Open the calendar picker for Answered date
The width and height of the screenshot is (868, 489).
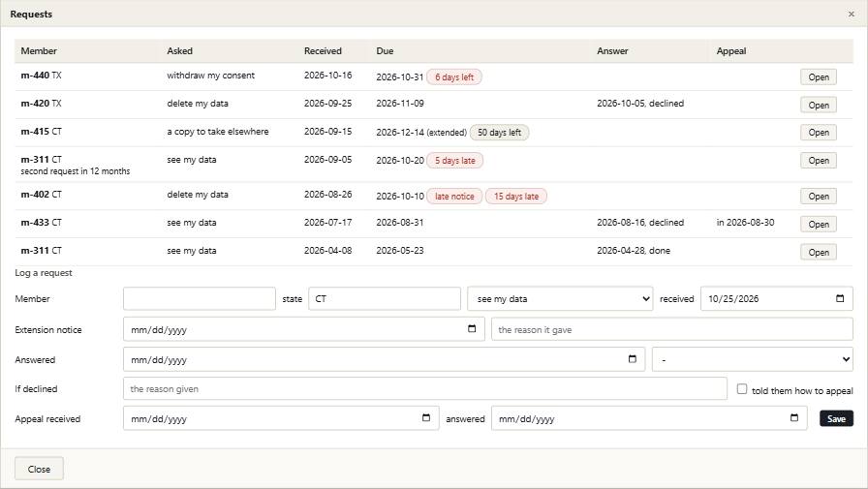[633, 359]
